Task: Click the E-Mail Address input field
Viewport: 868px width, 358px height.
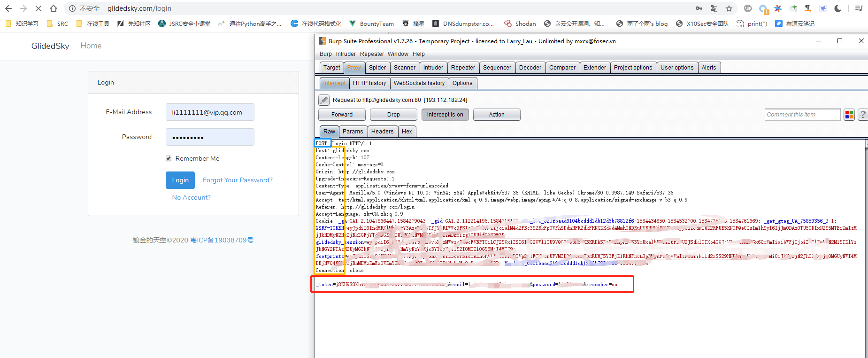Action: 210,112
